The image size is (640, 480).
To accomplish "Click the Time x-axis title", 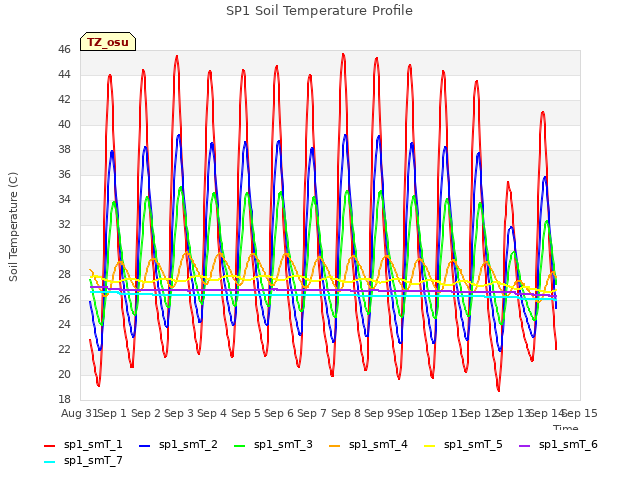I will 566,427.
